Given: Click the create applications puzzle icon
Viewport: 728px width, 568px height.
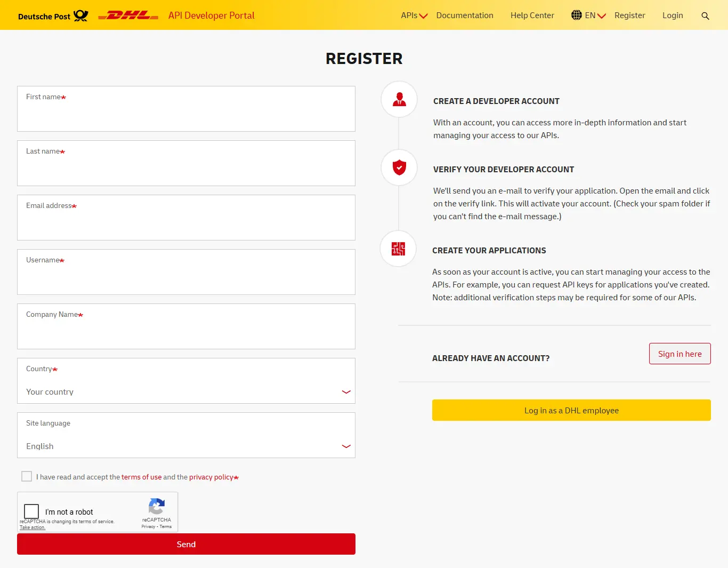Looking at the screenshot, I should (x=398, y=249).
